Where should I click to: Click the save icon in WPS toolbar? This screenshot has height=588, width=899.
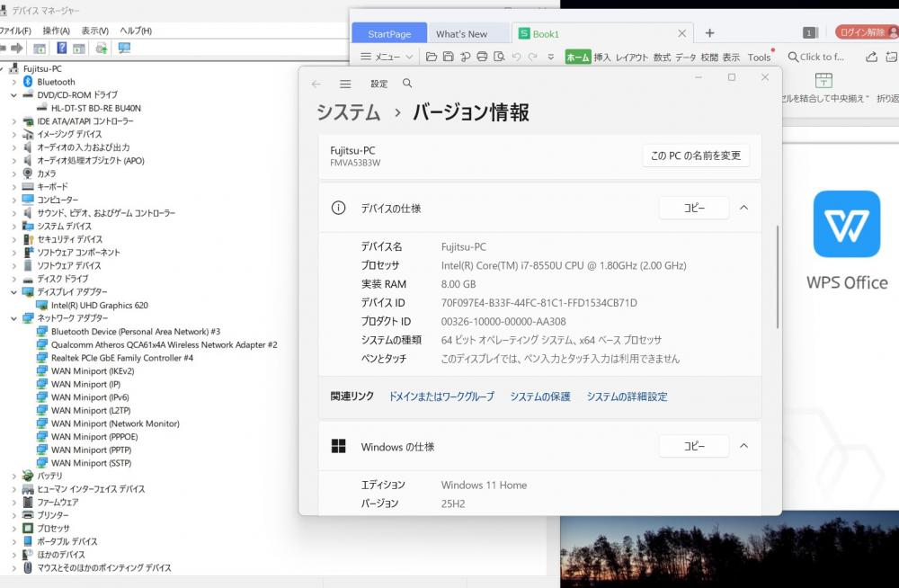click(x=449, y=57)
